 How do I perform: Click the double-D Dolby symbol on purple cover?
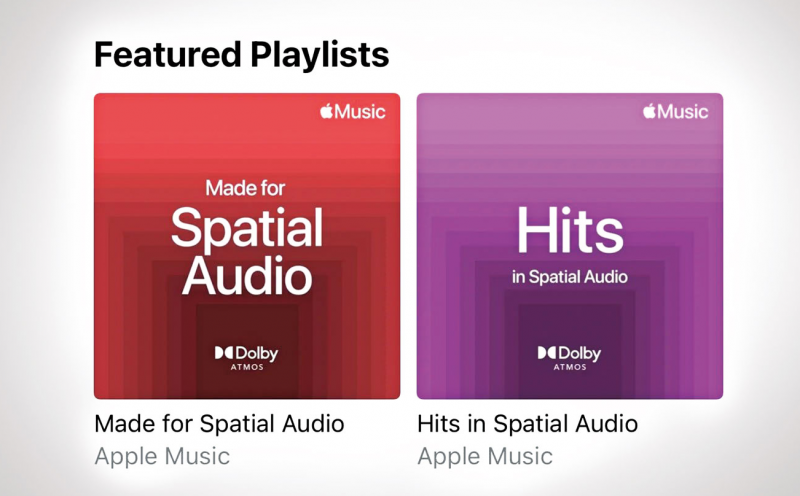pyautogui.click(x=546, y=353)
